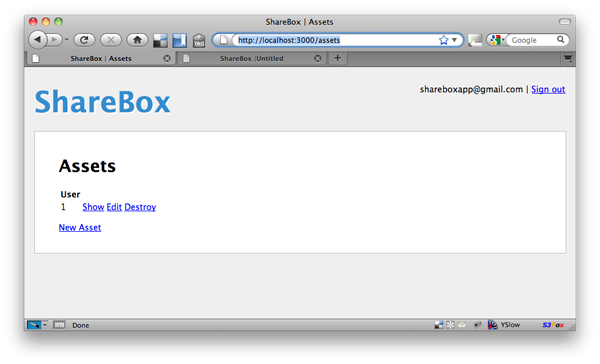The width and height of the screenshot is (600, 364).
Task: Click the TAG bookmark toolbar icon
Action: tap(199, 40)
